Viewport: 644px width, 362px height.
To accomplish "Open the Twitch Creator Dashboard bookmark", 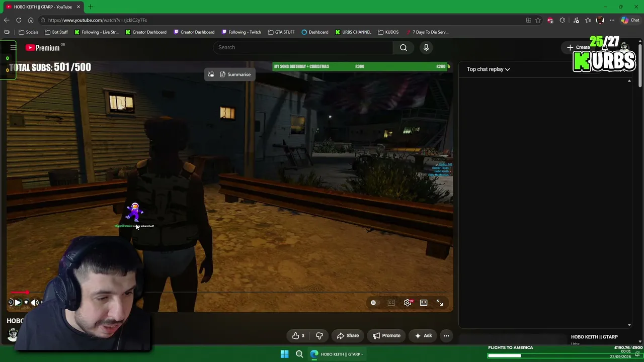I will (x=194, y=32).
